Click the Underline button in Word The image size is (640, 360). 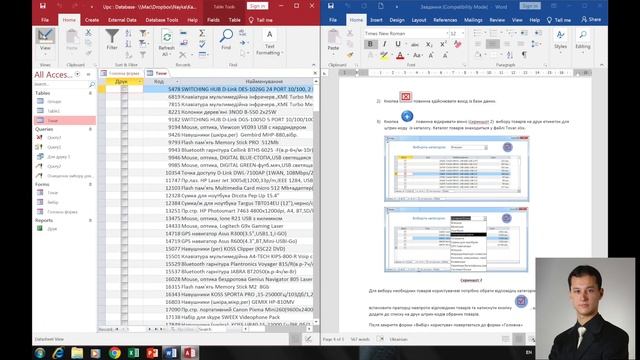point(398,44)
